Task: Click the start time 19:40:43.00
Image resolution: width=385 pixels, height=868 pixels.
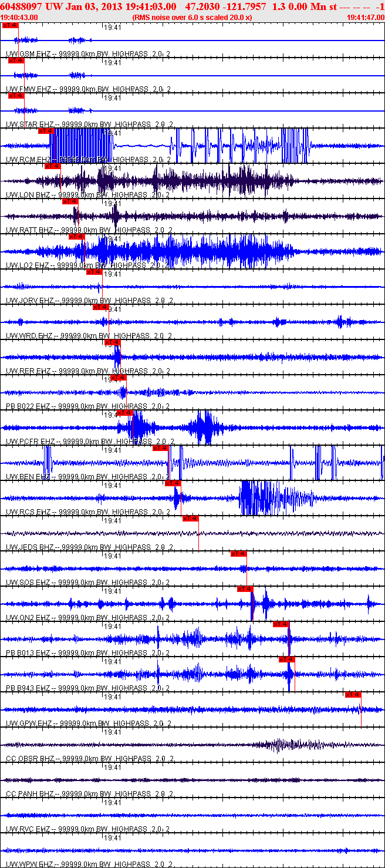Action: coord(19,18)
